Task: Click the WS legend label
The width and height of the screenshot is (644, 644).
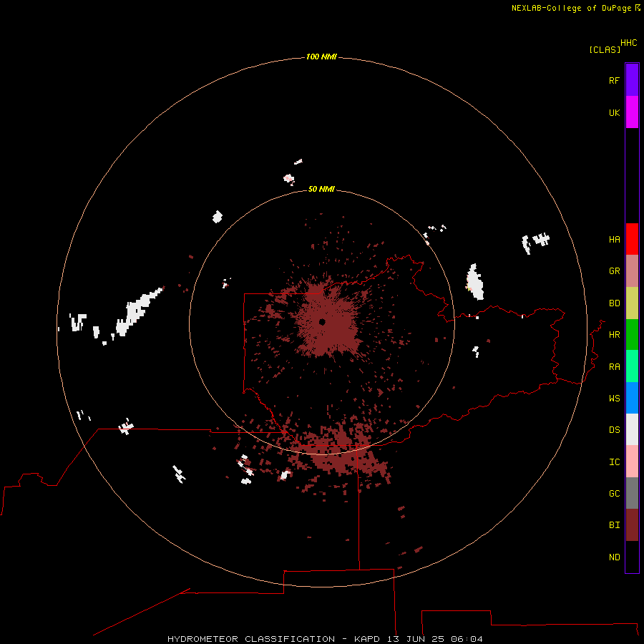Action: tap(614, 398)
